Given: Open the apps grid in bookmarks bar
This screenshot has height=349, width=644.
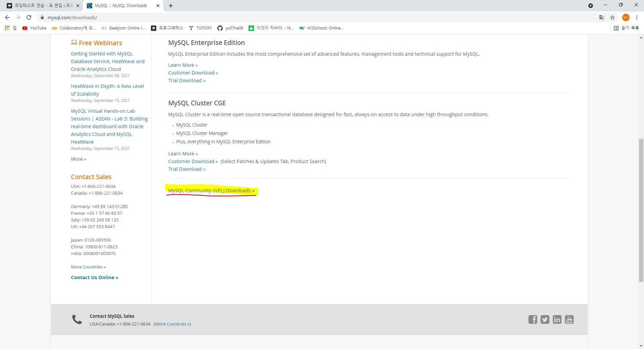Looking at the screenshot, I should pyautogui.click(x=11, y=28).
